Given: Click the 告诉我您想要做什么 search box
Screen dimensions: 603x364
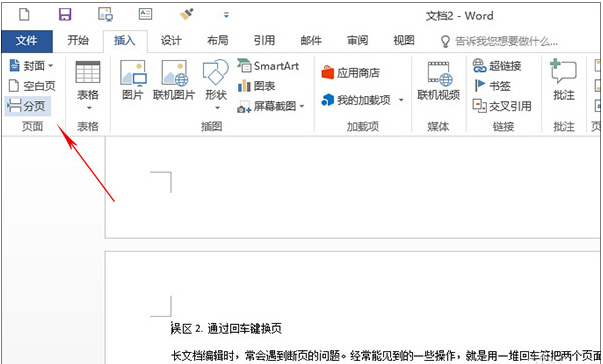Looking at the screenshot, I should tap(500, 41).
